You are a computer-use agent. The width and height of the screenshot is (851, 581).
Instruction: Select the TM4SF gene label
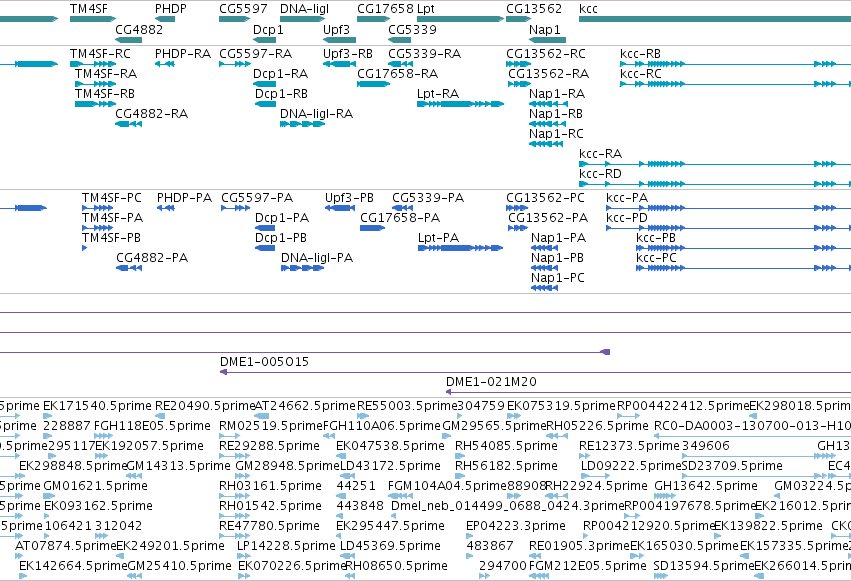click(x=89, y=9)
